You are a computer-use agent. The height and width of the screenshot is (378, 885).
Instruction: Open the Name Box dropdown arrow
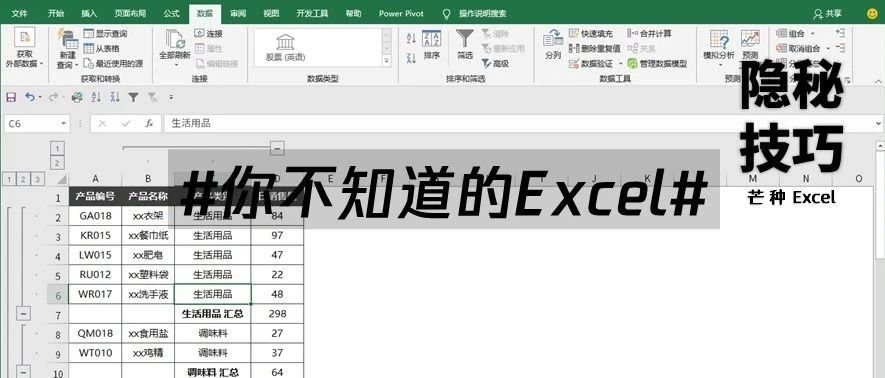pos(63,124)
